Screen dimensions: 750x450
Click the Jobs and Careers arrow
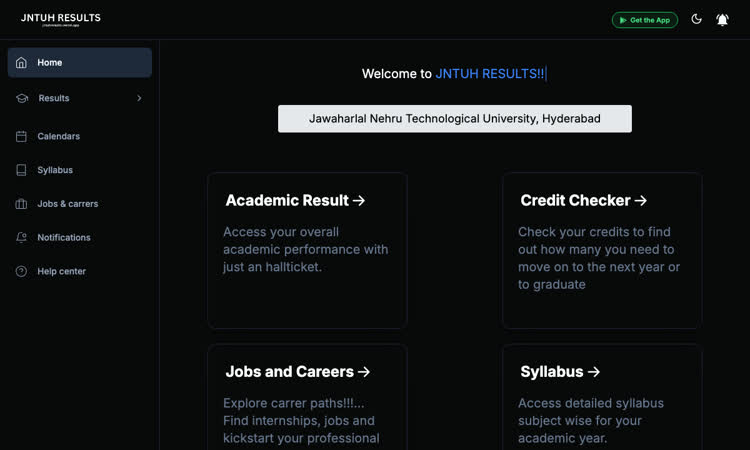pyautogui.click(x=364, y=372)
